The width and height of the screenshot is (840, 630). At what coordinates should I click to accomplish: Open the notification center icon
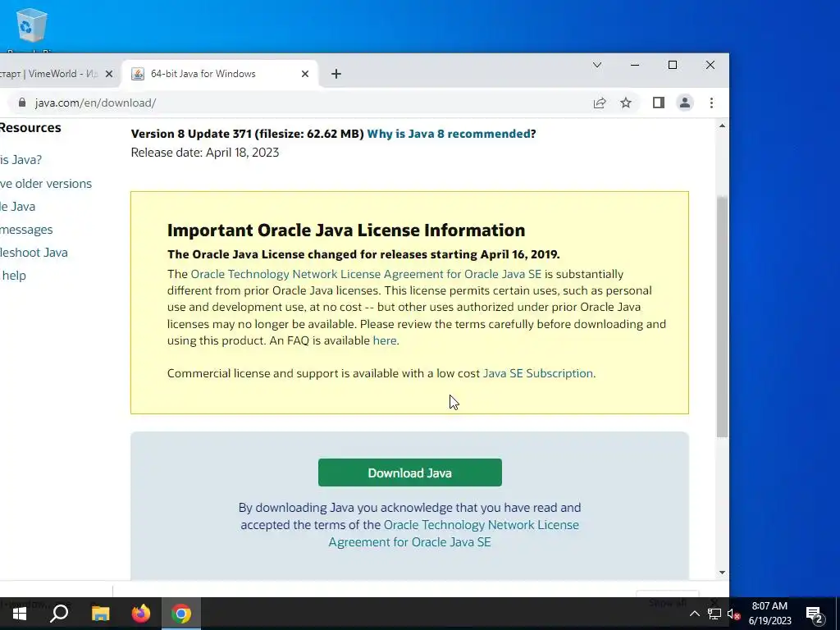[x=815, y=614]
